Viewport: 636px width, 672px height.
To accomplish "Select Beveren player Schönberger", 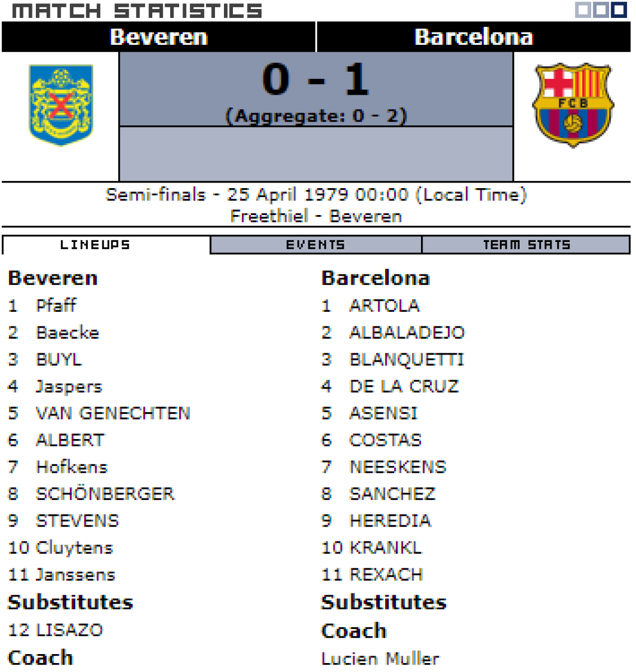I will click(105, 494).
